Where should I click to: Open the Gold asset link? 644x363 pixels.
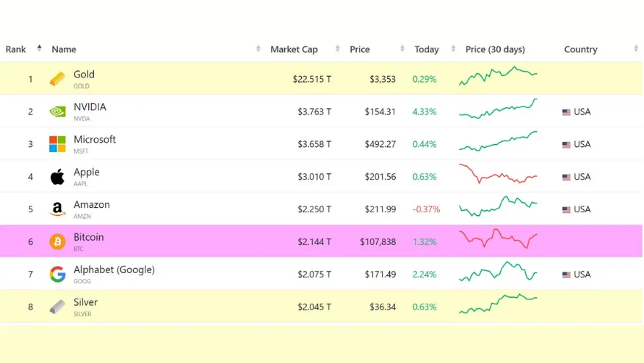(84, 75)
